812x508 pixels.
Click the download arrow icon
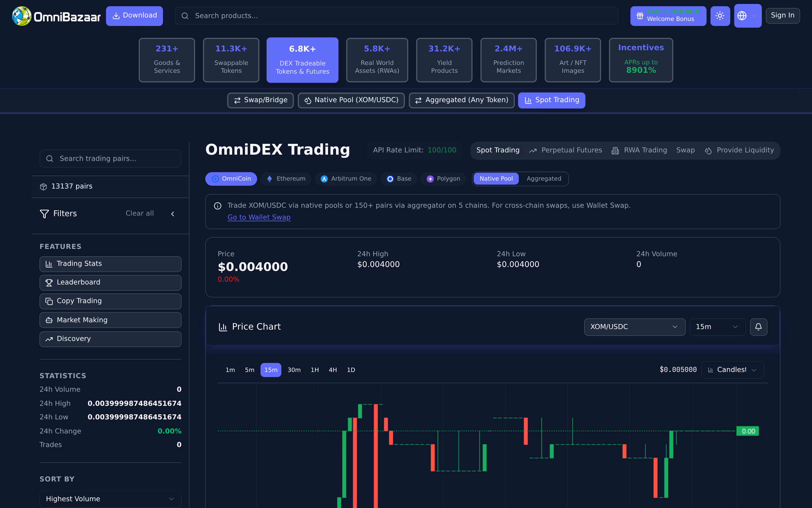(116, 16)
